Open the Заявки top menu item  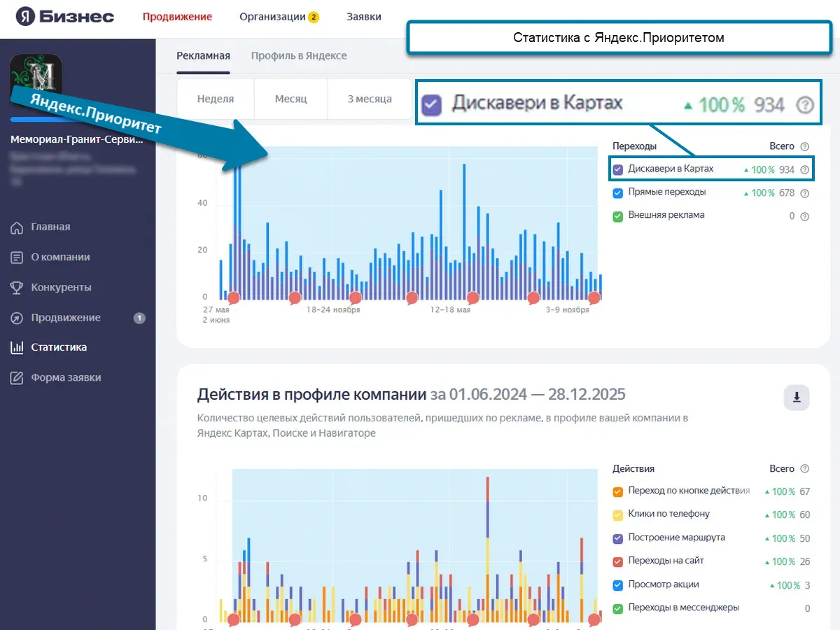(x=364, y=17)
